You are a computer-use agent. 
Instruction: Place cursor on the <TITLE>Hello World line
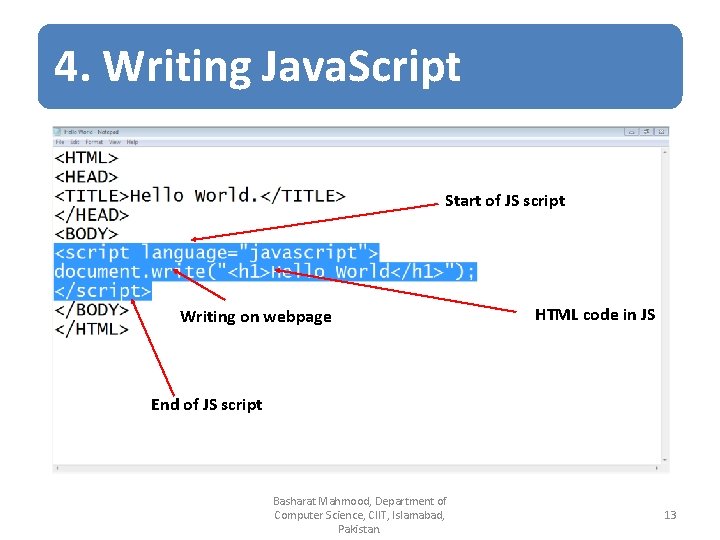pos(200,196)
